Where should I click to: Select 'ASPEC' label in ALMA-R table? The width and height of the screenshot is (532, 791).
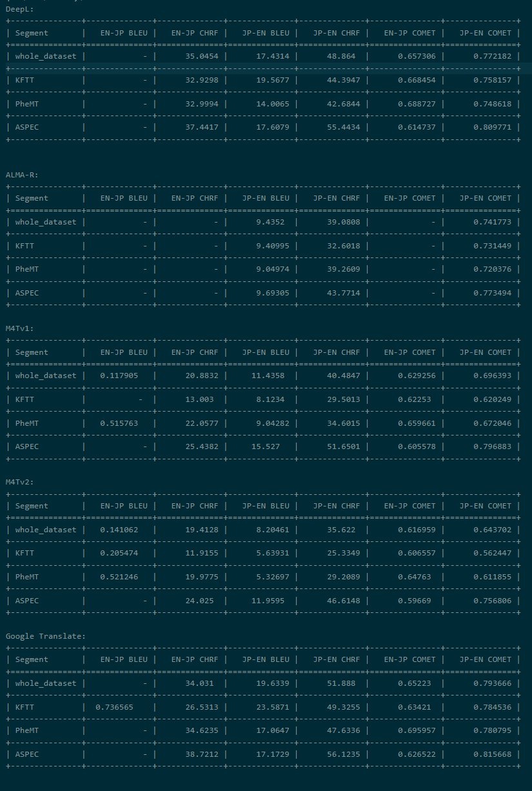pos(27,293)
